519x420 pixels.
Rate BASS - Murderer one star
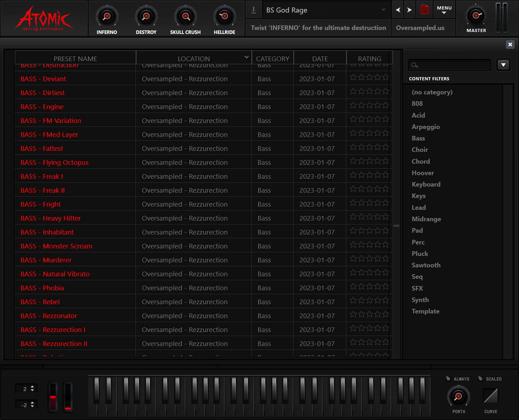353,258
